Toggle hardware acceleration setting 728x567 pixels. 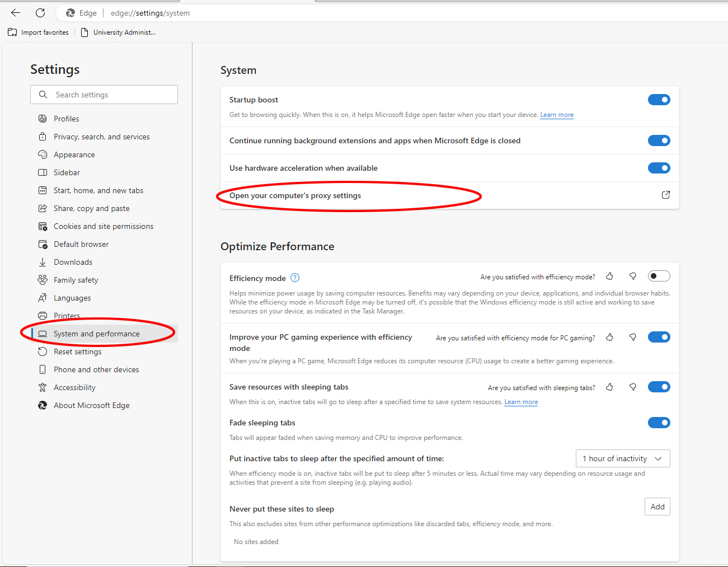coord(659,168)
